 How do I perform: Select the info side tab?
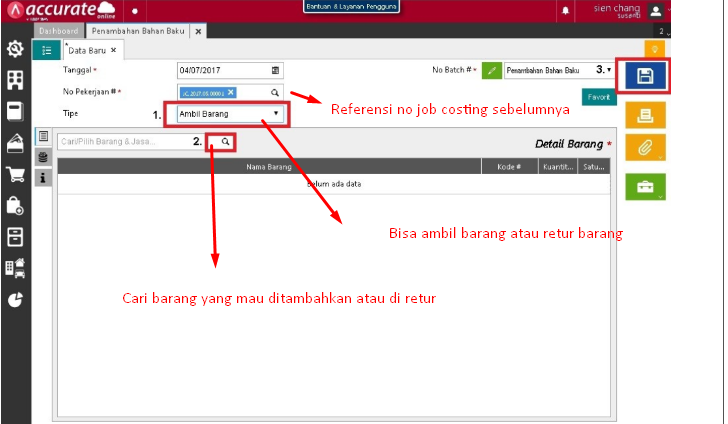click(43, 178)
